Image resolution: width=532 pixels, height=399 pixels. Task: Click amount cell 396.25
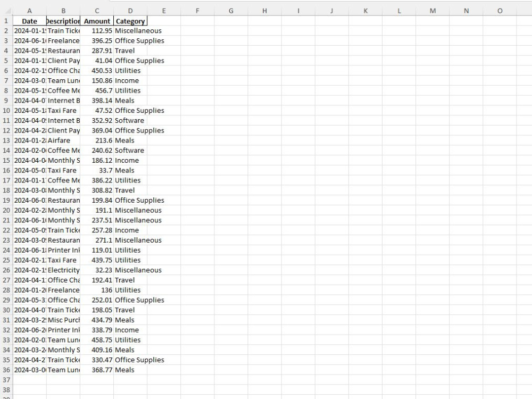(x=97, y=41)
